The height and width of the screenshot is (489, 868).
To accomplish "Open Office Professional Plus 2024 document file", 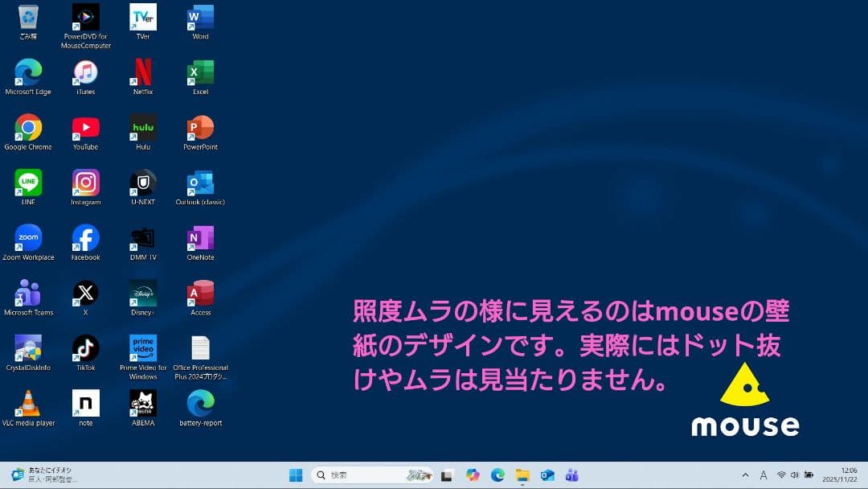I will pyautogui.click(x=200, y=358).
